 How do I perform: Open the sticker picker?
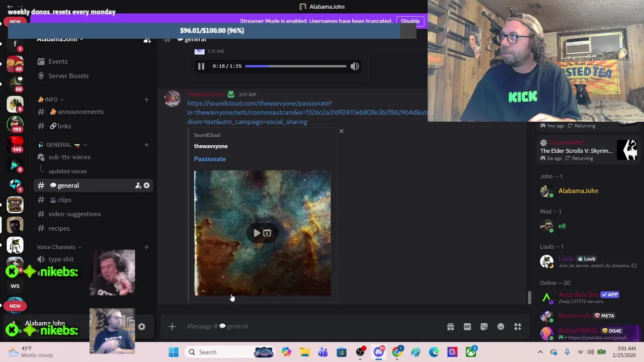click(484, 327)
